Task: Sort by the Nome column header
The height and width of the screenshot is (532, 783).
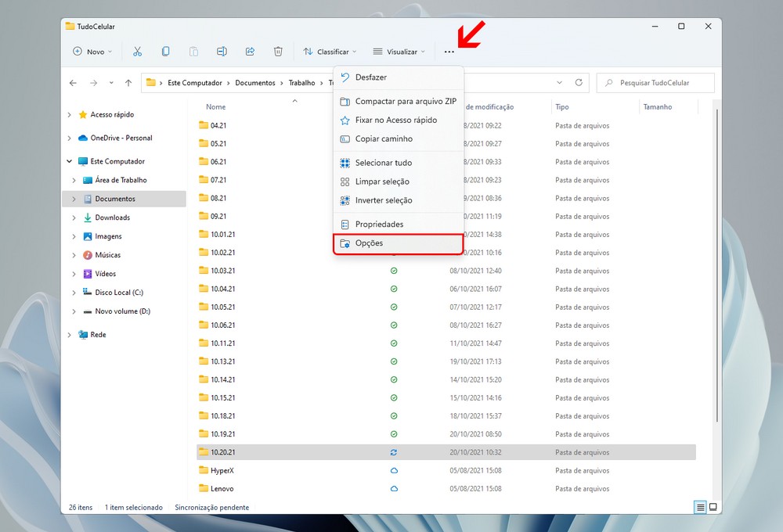Action: [x=216, y=107]
